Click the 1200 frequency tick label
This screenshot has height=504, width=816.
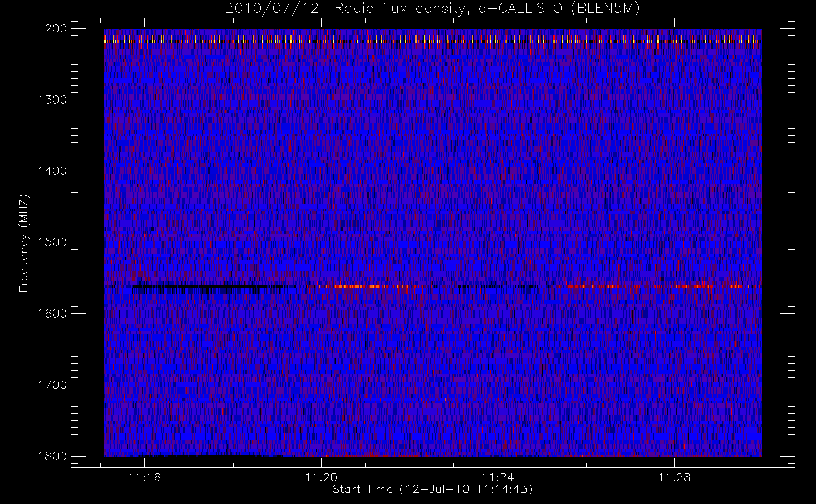point(52,28)
